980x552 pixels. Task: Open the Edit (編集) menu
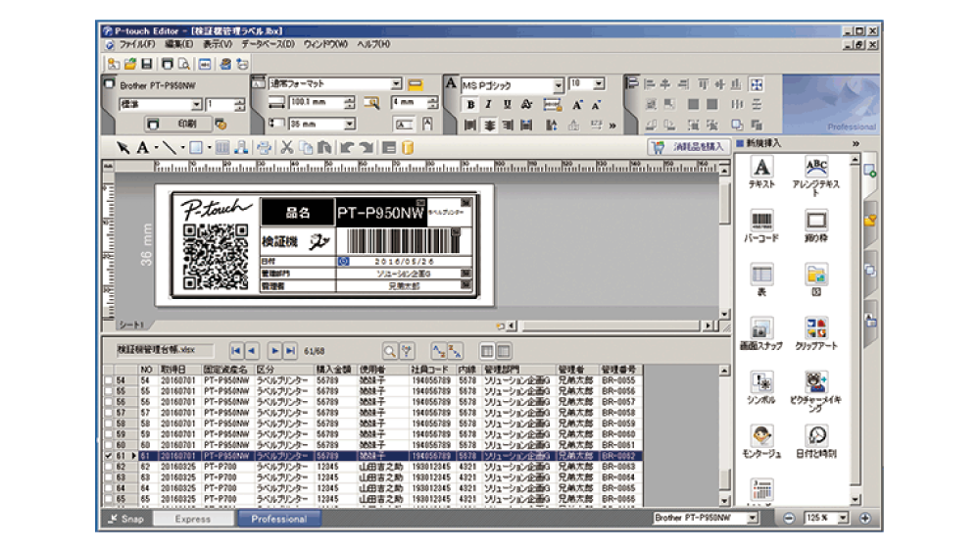coord(178,44)
